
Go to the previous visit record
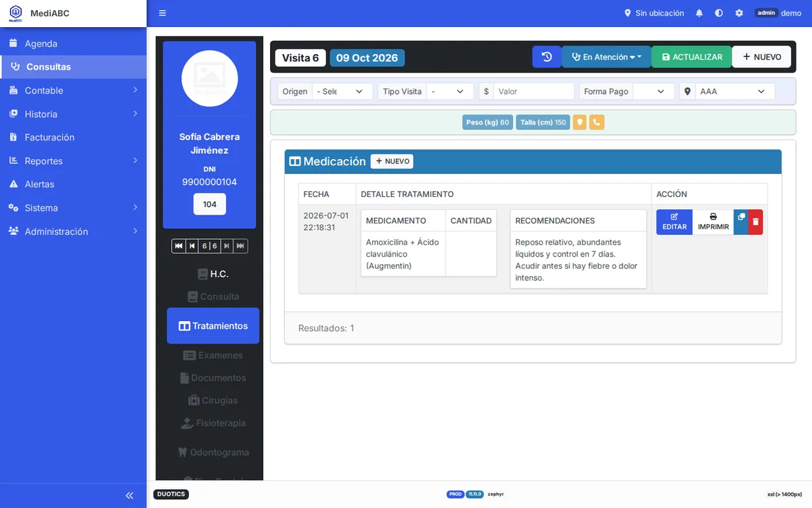[192, 246]
